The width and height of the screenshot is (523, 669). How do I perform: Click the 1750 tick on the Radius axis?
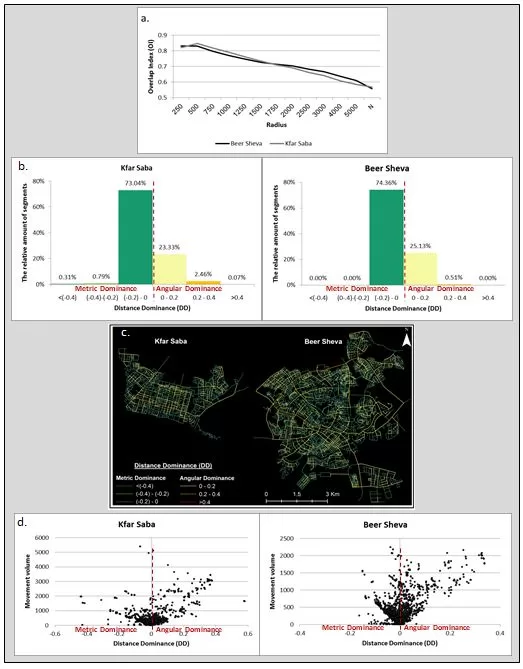[x=270, y=109]
